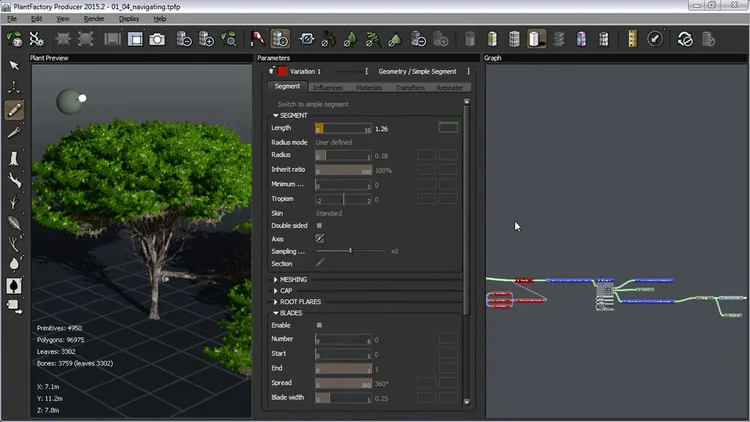This screenshot has width=750, height=422.
Task: Select the arrow selection tool
Action: click(14, 66)
